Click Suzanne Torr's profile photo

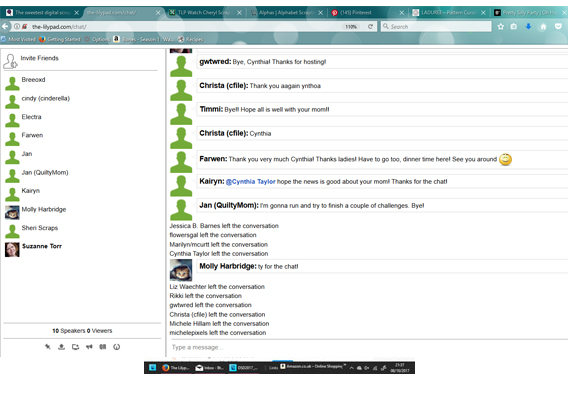12,250
